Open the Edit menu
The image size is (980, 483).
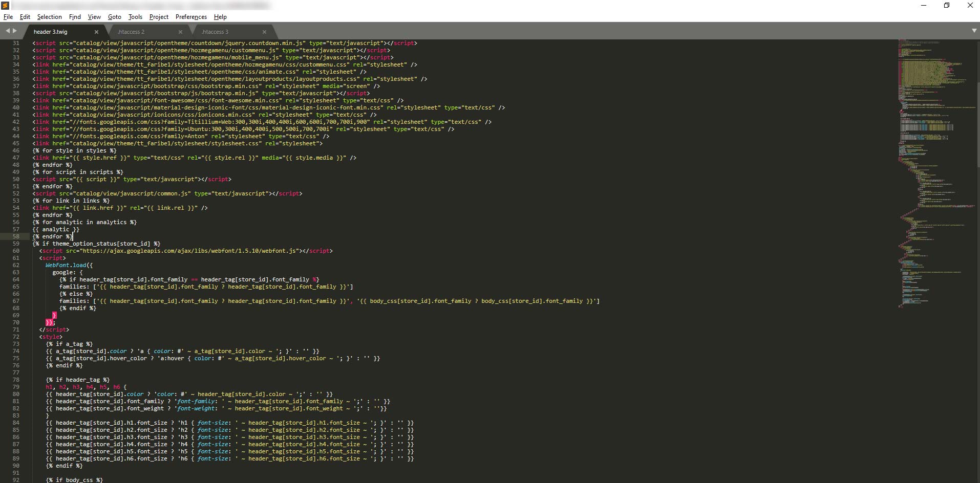tap(25, 17)
